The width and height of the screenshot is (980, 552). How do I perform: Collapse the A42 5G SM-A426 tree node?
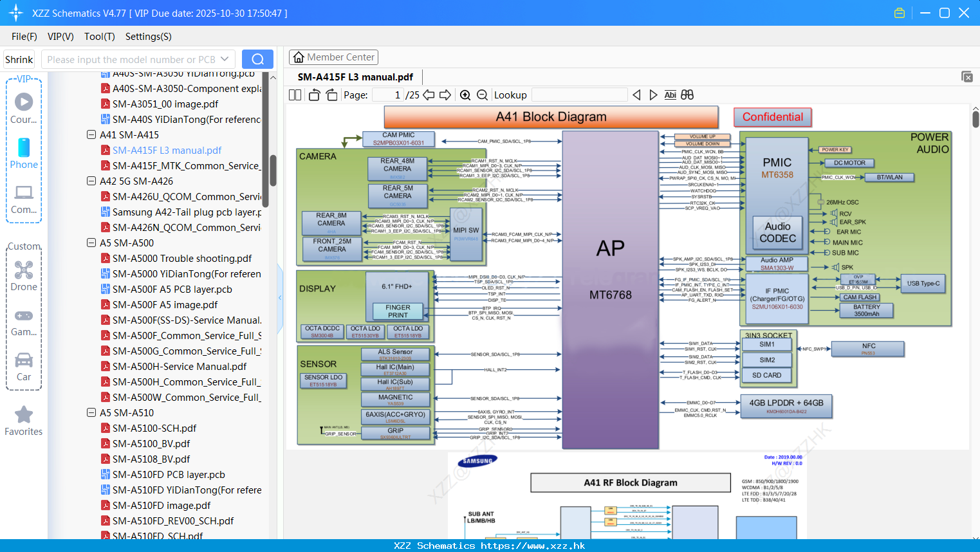click(91, 181)
